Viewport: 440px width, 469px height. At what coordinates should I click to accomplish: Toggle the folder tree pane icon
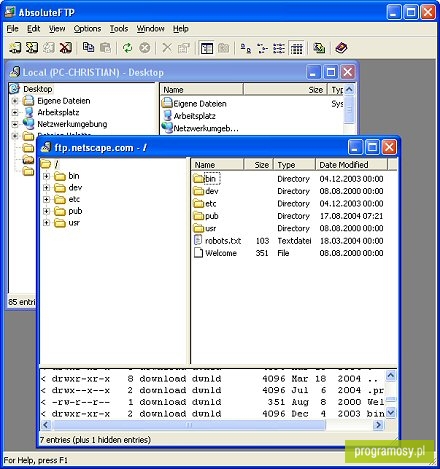[207, 48]
